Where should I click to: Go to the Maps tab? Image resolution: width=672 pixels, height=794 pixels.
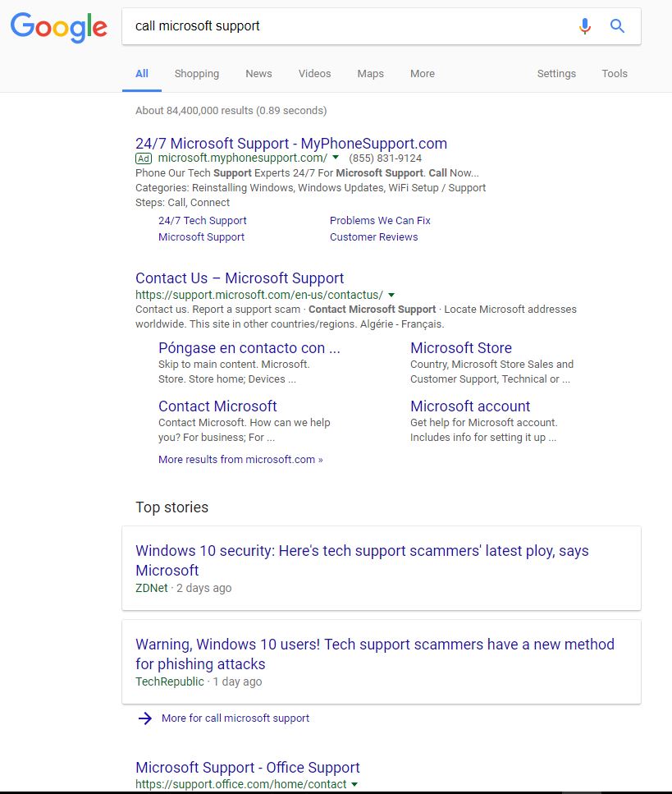[370, 74]
